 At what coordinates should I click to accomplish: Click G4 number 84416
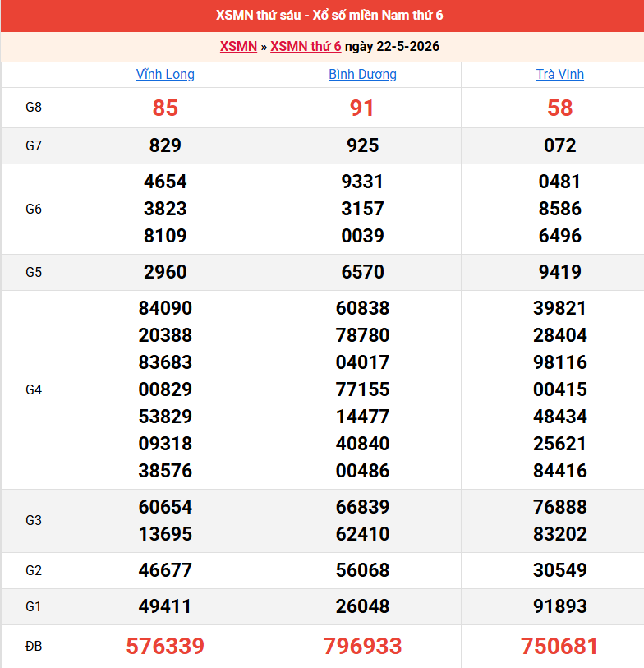tap(559, 471)
